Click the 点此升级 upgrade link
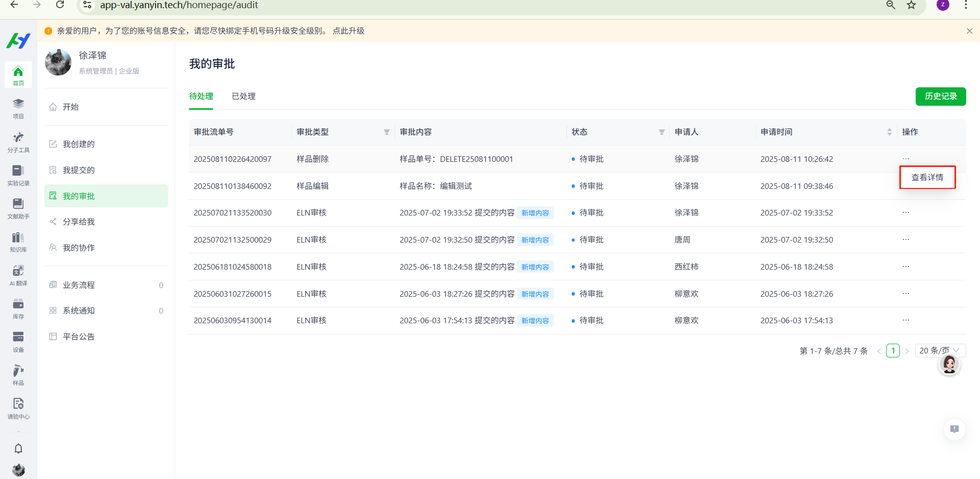 point(349,31)
